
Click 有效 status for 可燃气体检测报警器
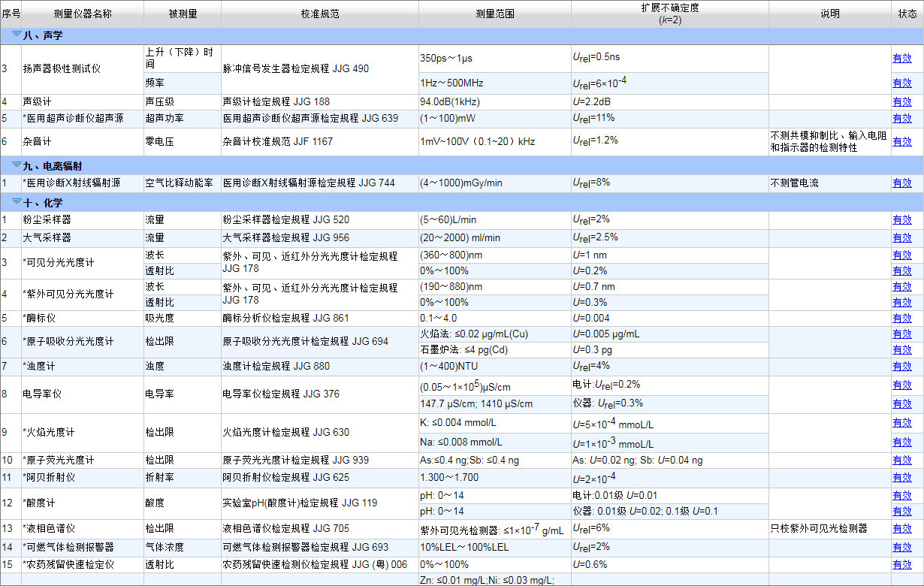[901, 547]
